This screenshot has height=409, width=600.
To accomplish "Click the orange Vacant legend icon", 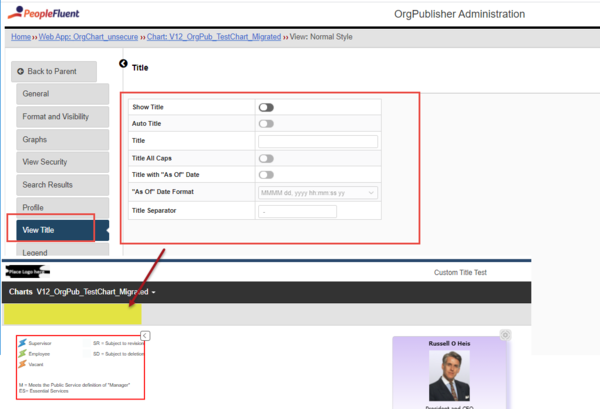I will (23, 364).
